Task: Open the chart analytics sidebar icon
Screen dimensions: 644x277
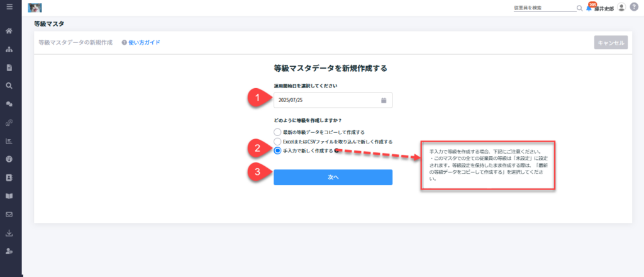Action: [x=9, y=141]
